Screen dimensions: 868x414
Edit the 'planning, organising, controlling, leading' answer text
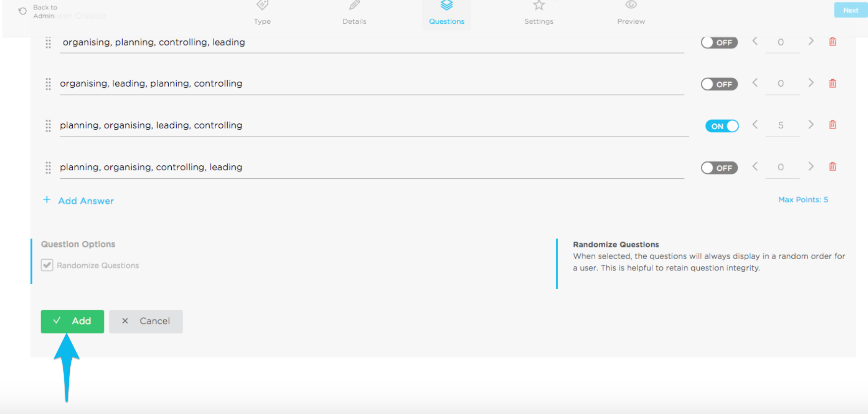coord(372,167)
